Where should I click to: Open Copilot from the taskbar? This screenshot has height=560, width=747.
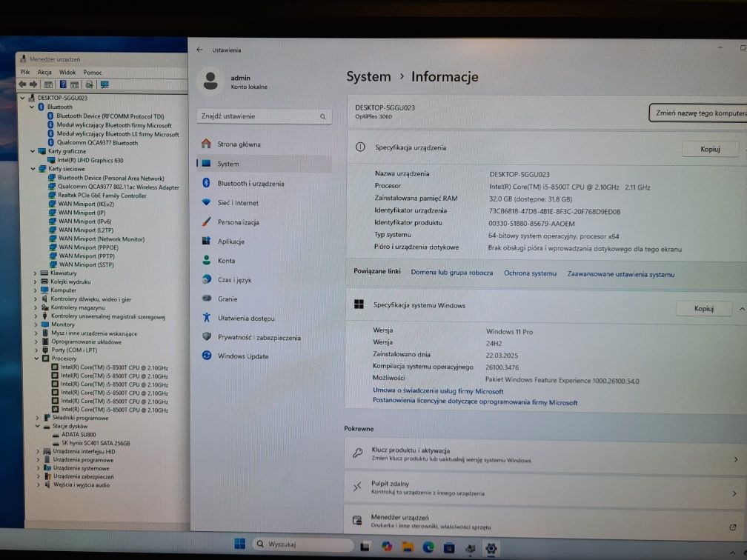(386, 546)
